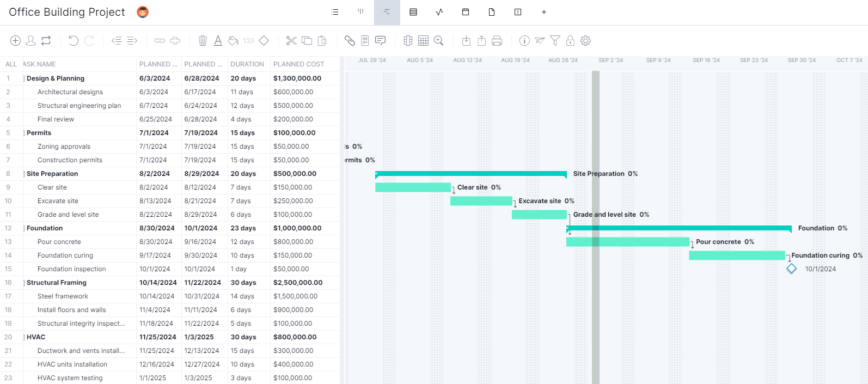868x384 pixels.
Task: Link the selected tasks
Action: tap(160, 40)
